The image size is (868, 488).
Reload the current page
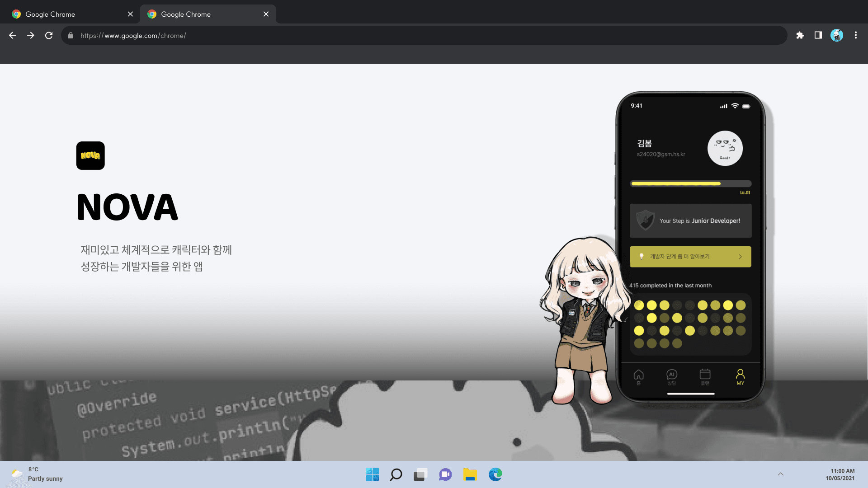49,35
